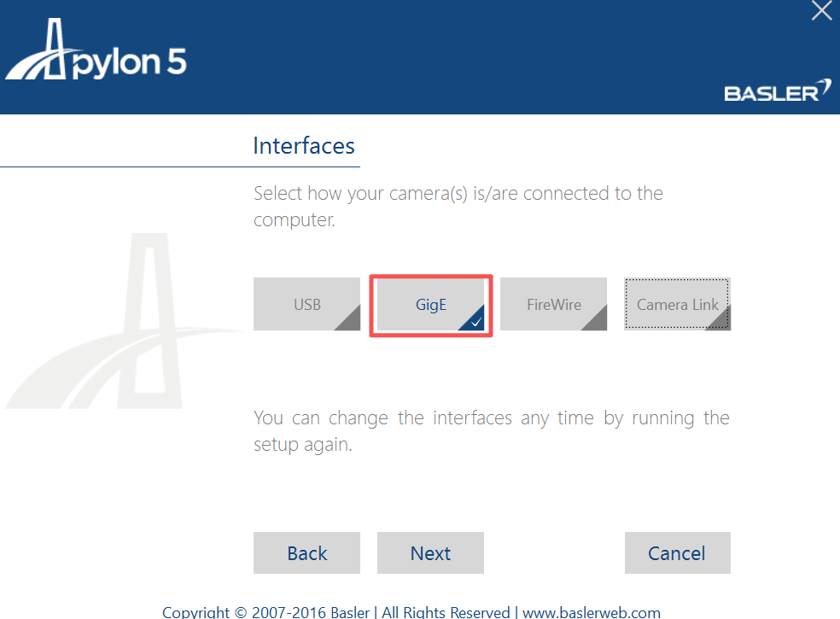Go Back to the previous step

[306, 552]
